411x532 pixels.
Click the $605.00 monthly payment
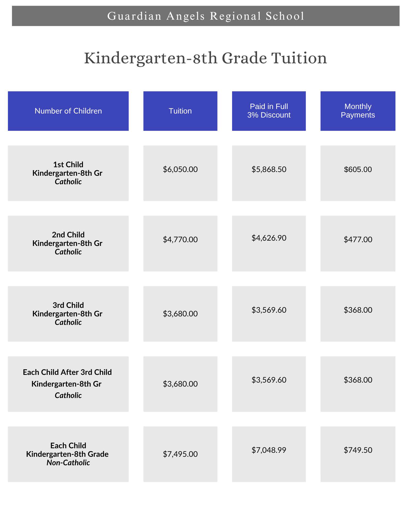tap(358, 169)
